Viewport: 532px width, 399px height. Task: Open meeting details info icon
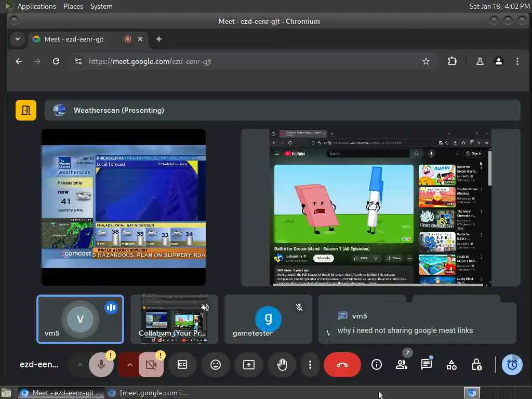click(x=376, y=365)
